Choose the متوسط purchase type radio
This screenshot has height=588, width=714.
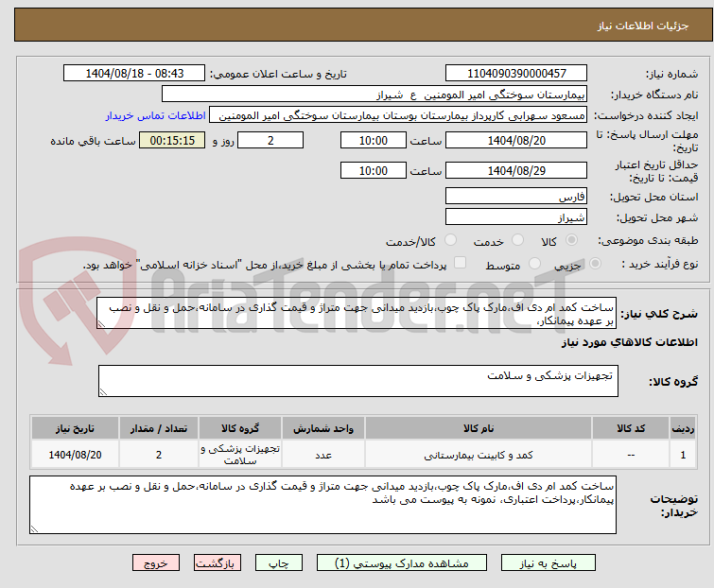click(x=534, y=264)
